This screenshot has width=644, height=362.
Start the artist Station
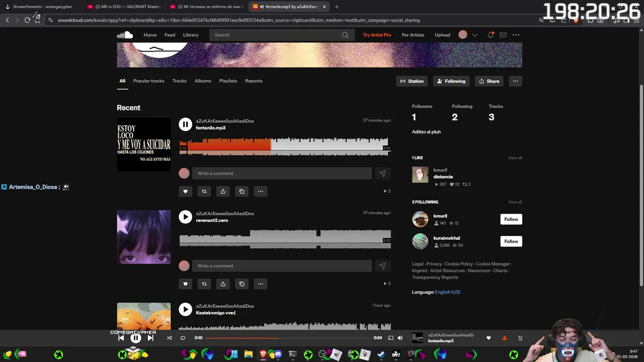click(x=412, y=81)
